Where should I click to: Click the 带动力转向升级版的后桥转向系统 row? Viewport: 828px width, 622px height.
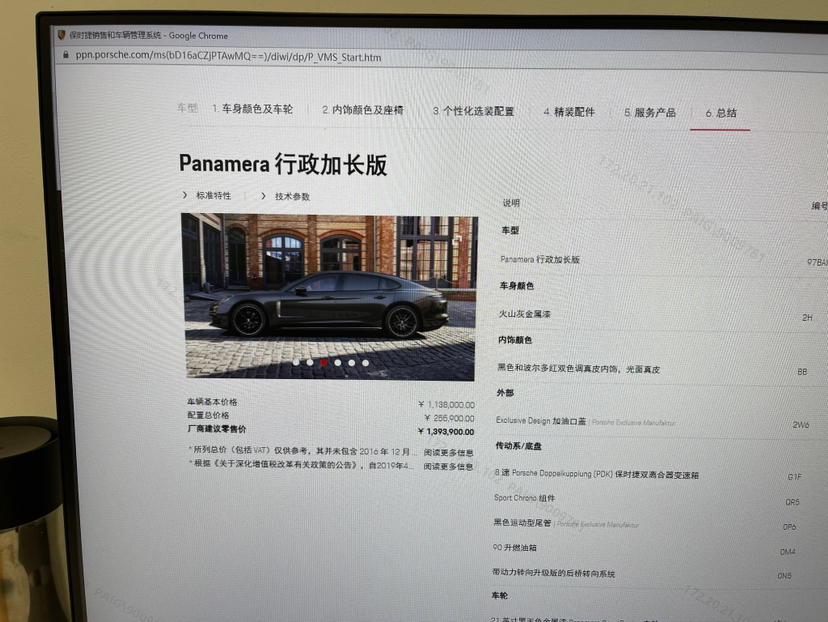(x=642, y=573)
